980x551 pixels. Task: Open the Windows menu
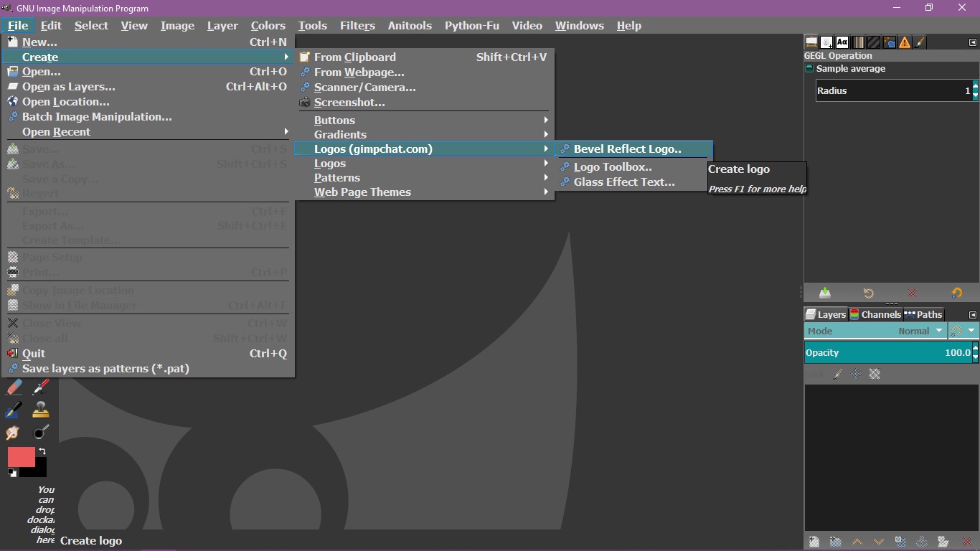pyautogui.click(x=580, y=25)
